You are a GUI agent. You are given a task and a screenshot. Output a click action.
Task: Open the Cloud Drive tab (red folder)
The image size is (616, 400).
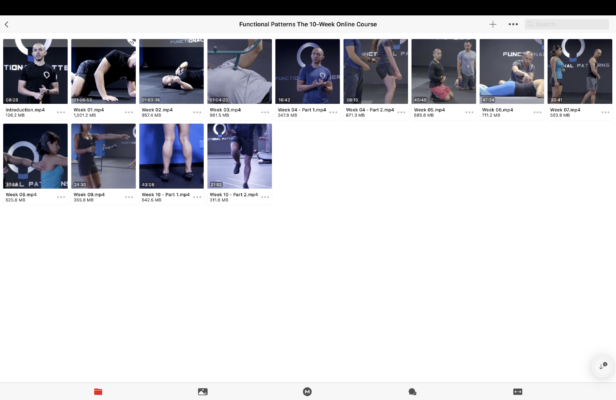point(98,391)
